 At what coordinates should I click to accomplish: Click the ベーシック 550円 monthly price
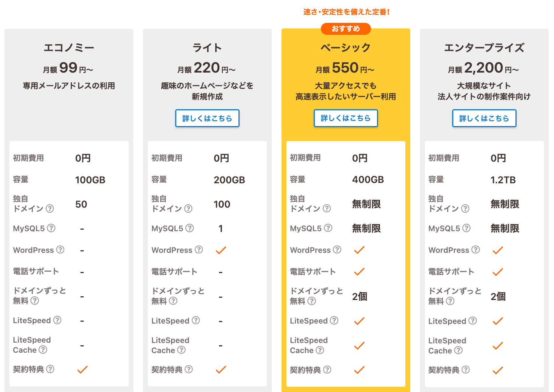(x=345, y=68)
